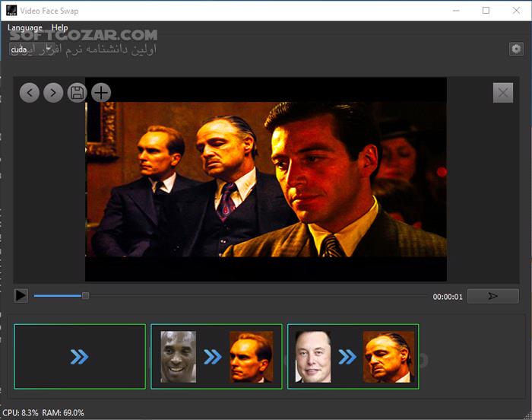Click the source face thumbnail in third slot

pos(313,357)
